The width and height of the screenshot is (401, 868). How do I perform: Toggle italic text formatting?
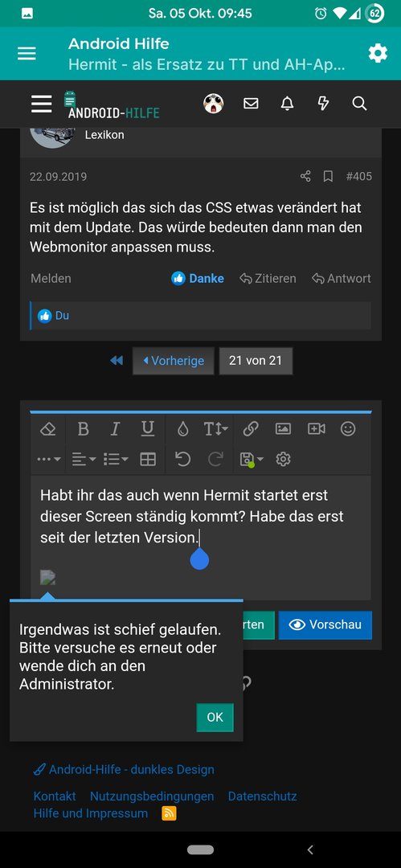115,429
